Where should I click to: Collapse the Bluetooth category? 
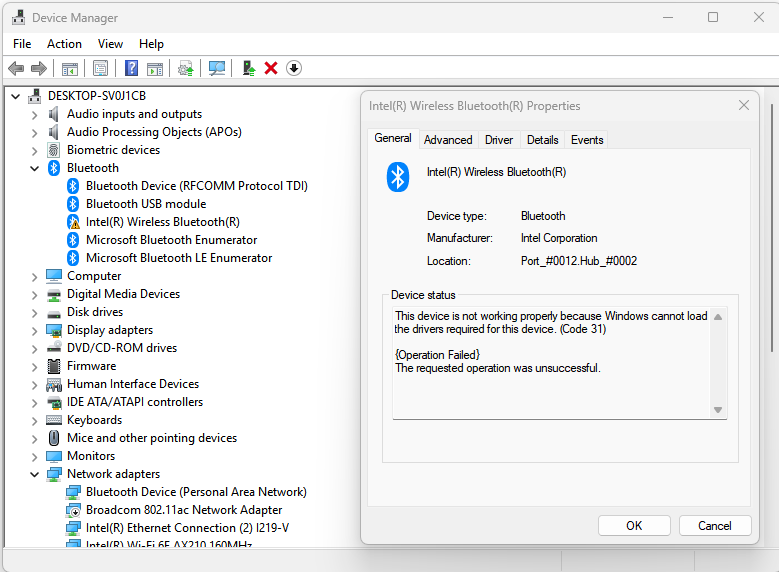34,168
